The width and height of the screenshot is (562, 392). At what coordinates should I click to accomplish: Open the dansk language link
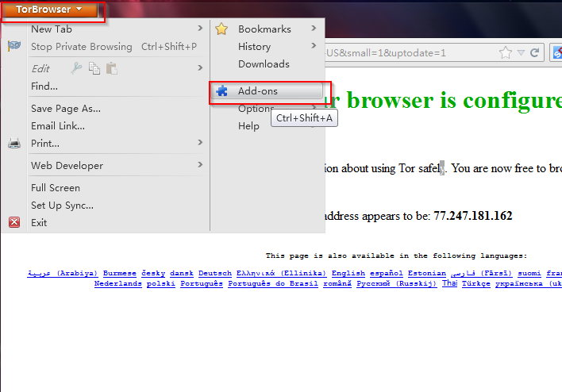[181, 273]
